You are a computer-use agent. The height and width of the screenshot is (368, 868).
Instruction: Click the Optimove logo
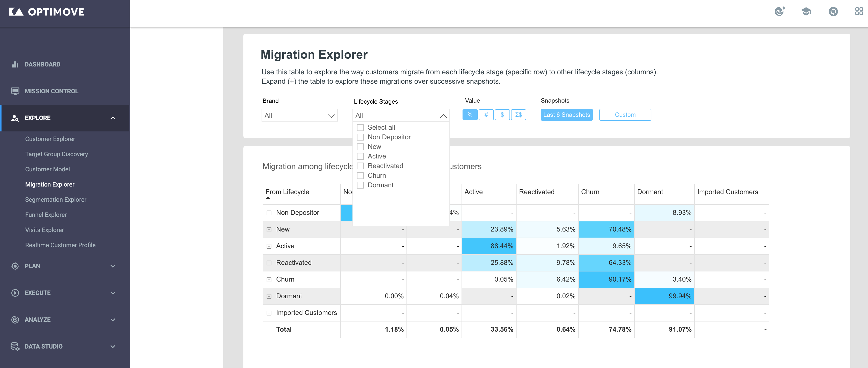(x=46, y=12)
